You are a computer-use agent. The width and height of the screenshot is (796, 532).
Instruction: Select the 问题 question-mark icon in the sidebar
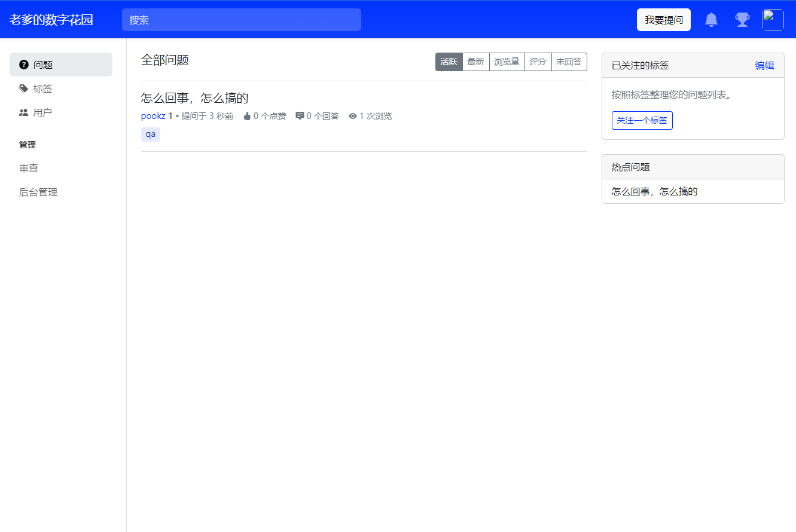coord(23,64)
